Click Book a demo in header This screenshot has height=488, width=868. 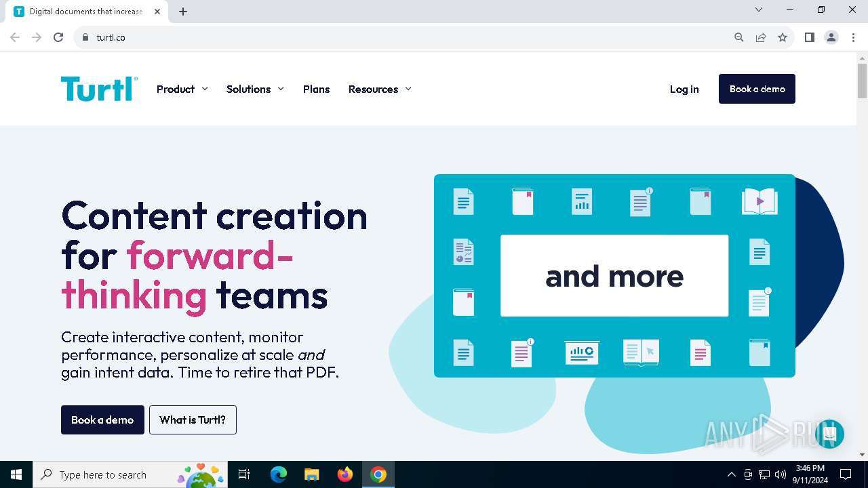coord(757,89)
